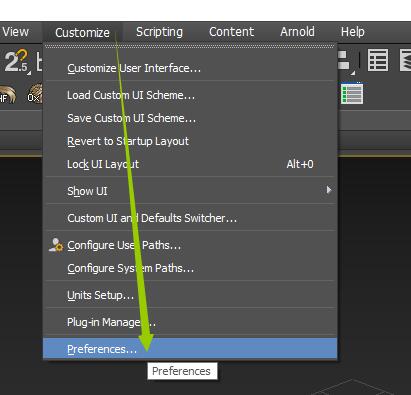Click the Configure User Paths person-gear icon
The width and height of the screenshot is (411, 395).
coord(56,245)
